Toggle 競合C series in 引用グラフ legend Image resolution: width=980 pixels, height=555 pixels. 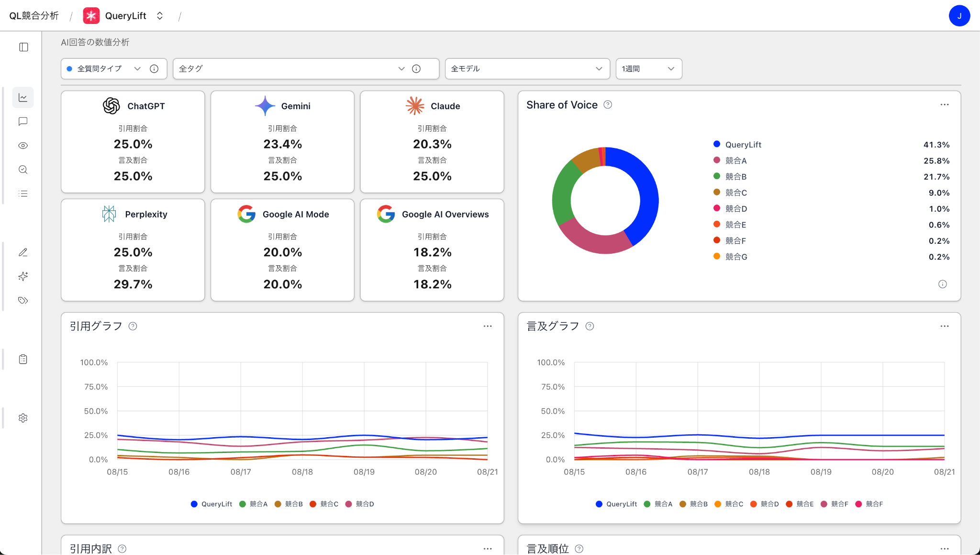coord(324,504)
